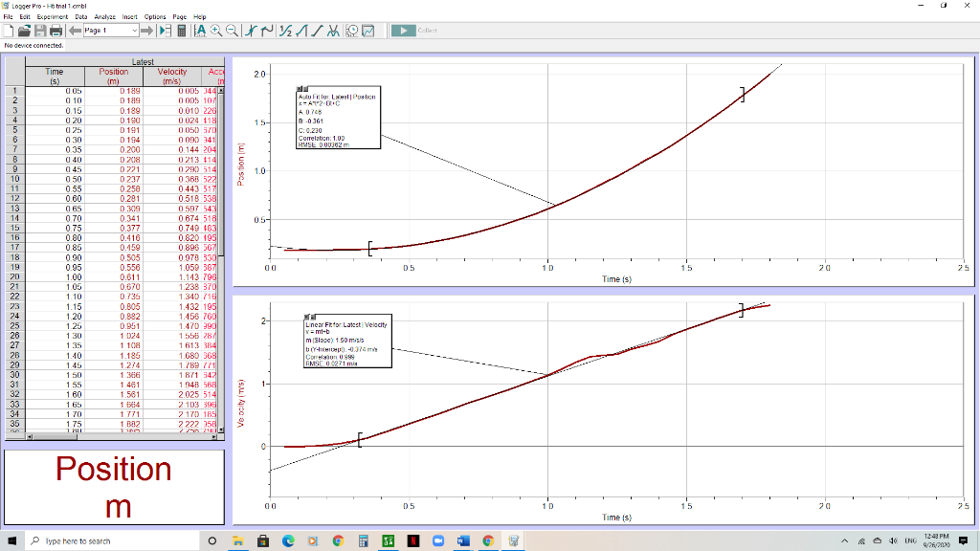Click the Integral tool icon
980x551 pixels.
(300, 31)
